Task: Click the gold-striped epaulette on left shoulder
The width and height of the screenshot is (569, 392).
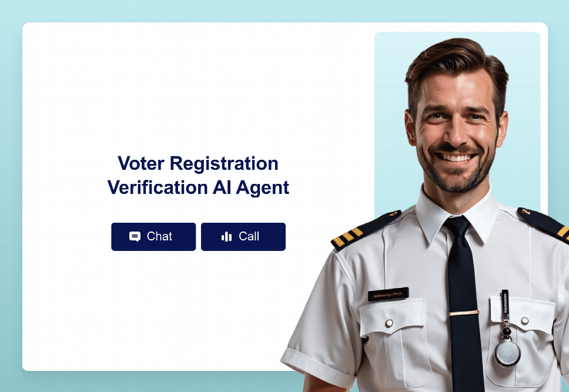Action: pos(366,230)
